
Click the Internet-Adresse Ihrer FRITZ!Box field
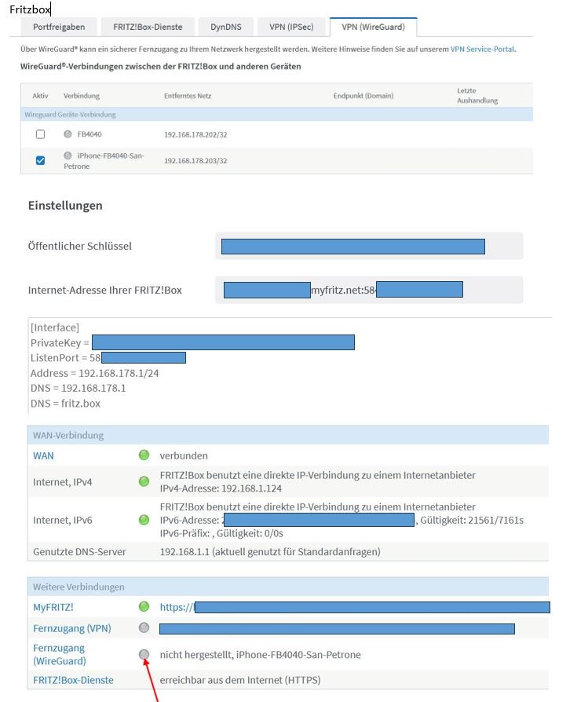click(x=368, y=290)
